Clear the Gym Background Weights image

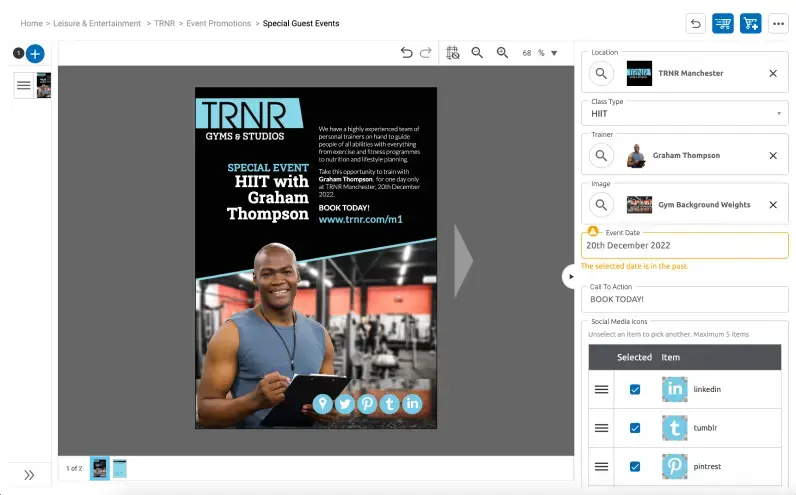tap(772, 205)
